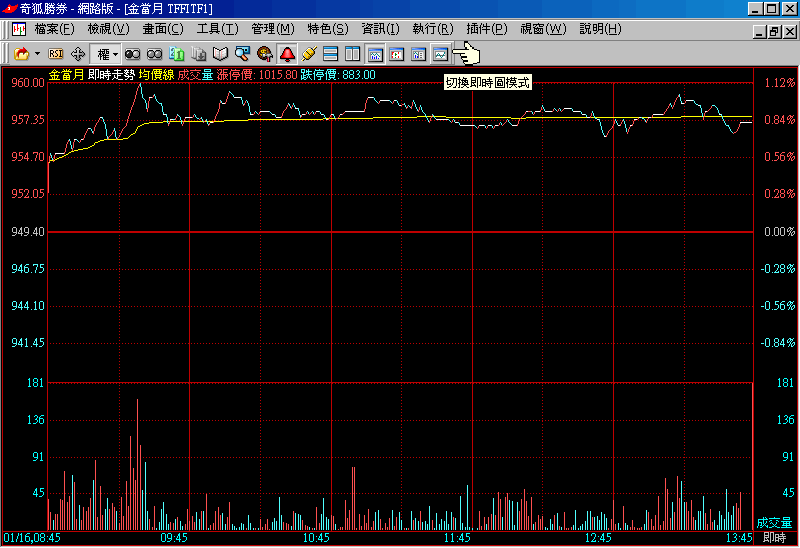
Task: Open the 檢視(V) menu
Action: tap(108, 29)
